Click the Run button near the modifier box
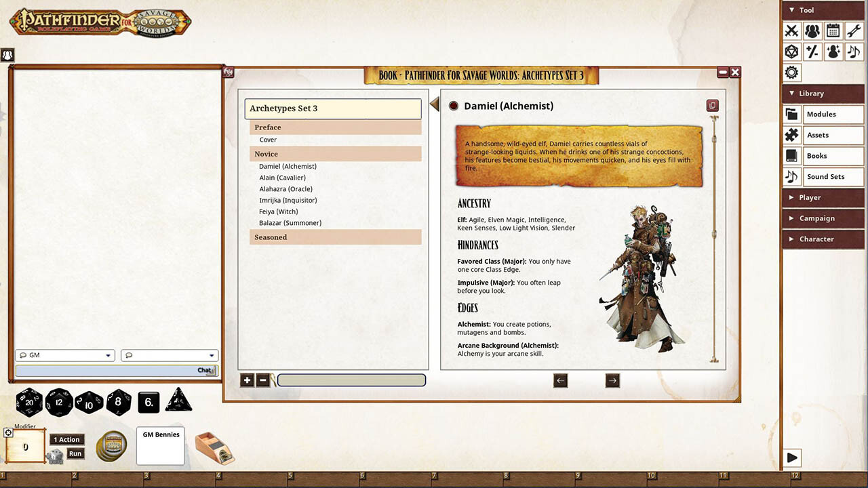This screenshot has width=868, height=488. [x=75, y=453]
